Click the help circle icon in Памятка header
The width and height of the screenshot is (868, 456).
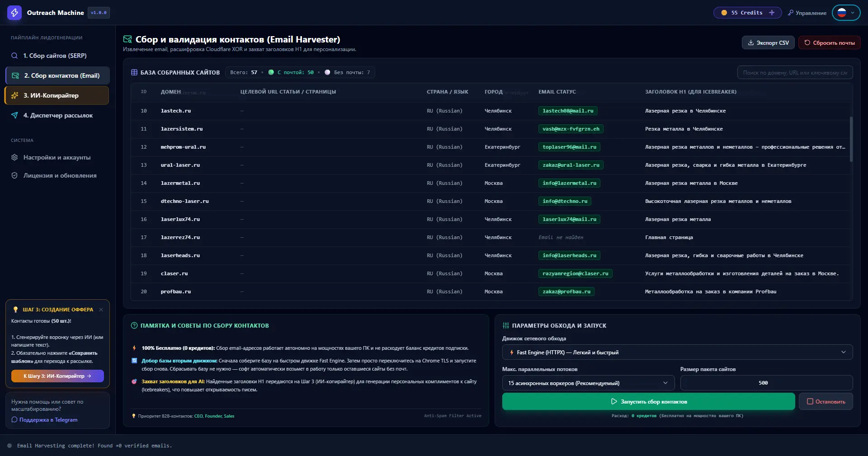pyautogui.click(x=134, y=325)
